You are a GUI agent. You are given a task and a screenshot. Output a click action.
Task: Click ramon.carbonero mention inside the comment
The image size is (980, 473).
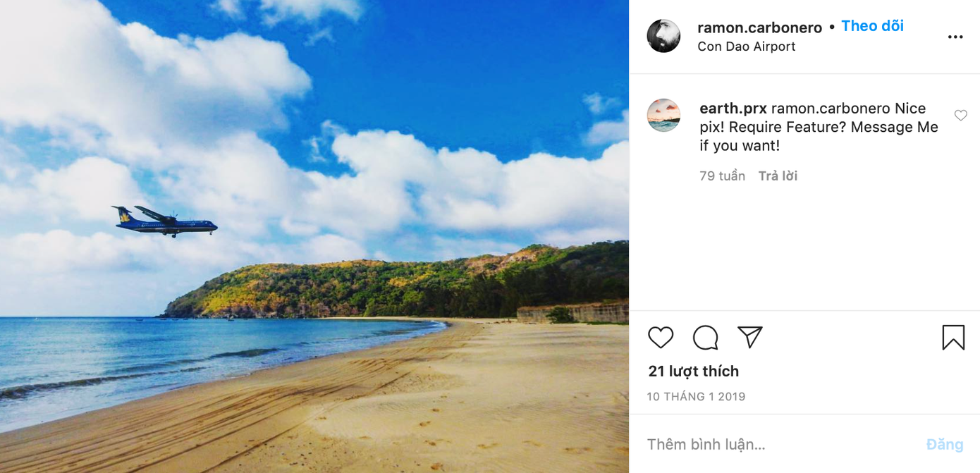pyautogui.click(x=831, y=109)
